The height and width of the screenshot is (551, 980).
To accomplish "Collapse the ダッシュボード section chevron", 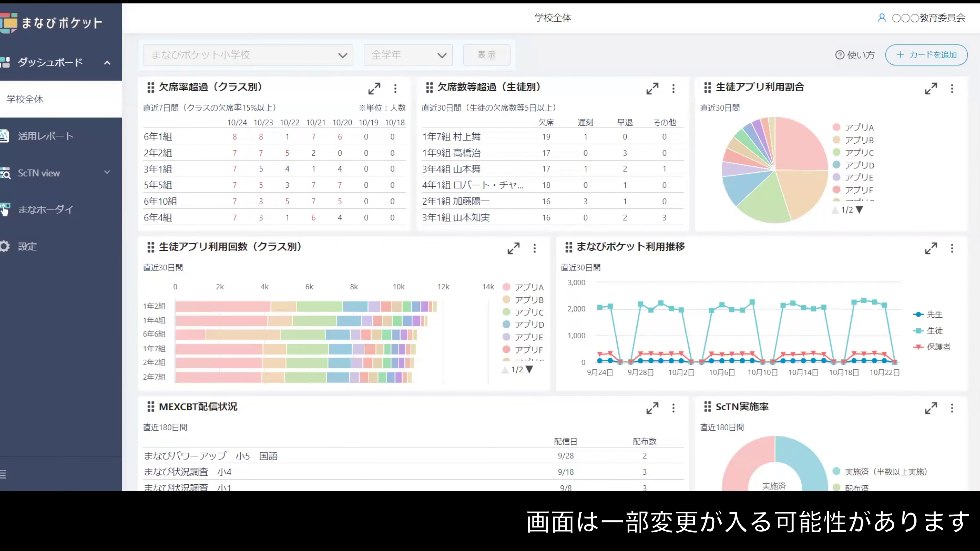I will [107, 63].
